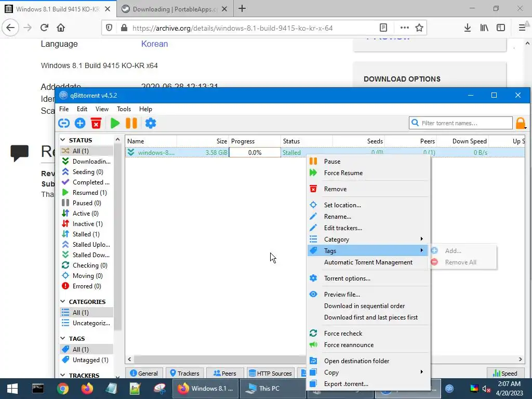532x399 pixels.
Task: Click the green Resume toolbar button
Action: tap(115, 123)
